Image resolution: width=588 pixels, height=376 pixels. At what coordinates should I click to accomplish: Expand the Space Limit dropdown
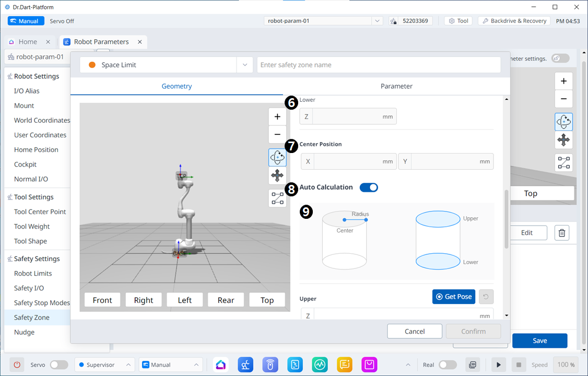click(x=244, y=65)
